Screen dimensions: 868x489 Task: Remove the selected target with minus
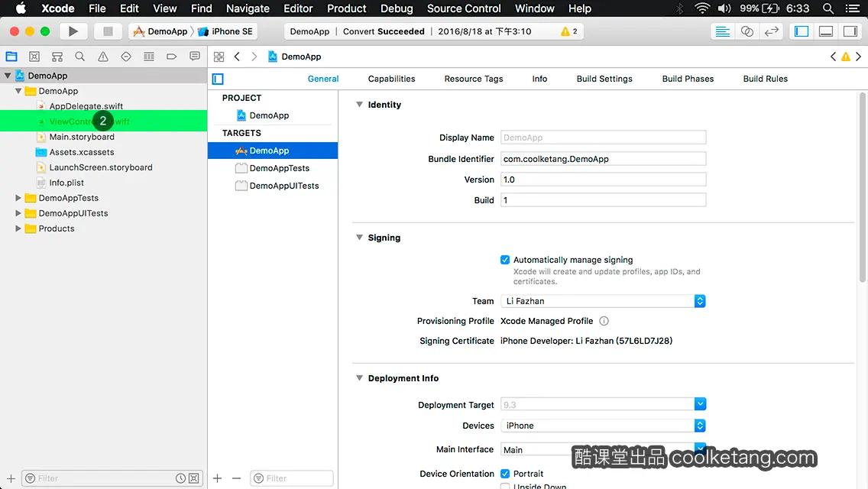[x=236, y=478]
